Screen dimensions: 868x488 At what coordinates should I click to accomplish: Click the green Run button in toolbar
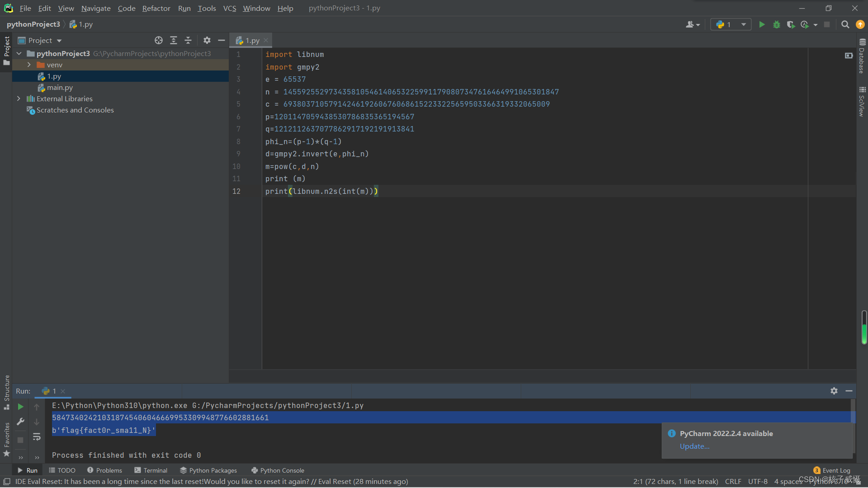[x=762, y=24]
